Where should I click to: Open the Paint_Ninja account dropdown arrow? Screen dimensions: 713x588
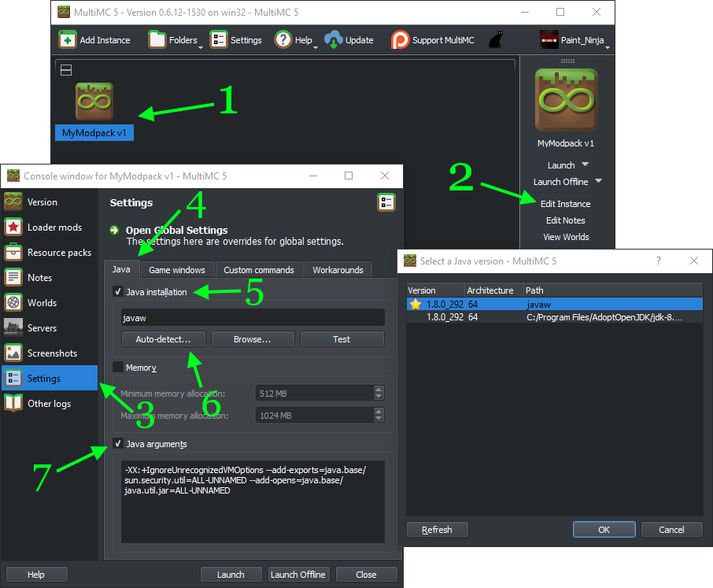[x=607, y=47]
